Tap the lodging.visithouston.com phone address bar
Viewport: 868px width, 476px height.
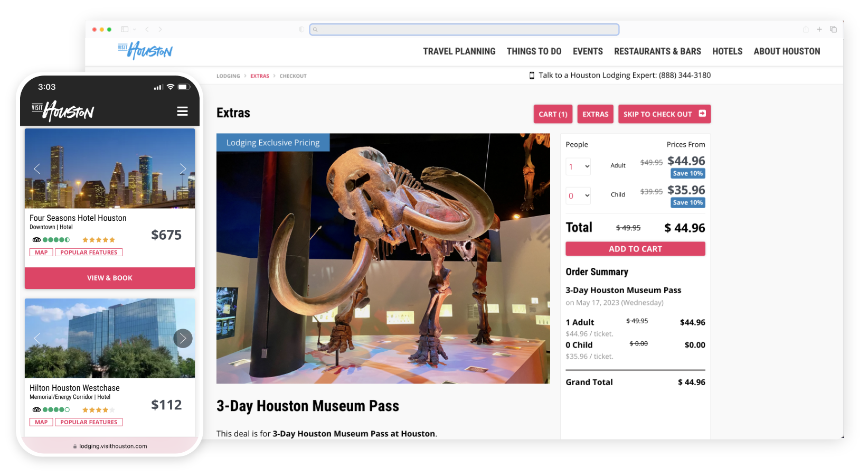(x=110, y=446)
